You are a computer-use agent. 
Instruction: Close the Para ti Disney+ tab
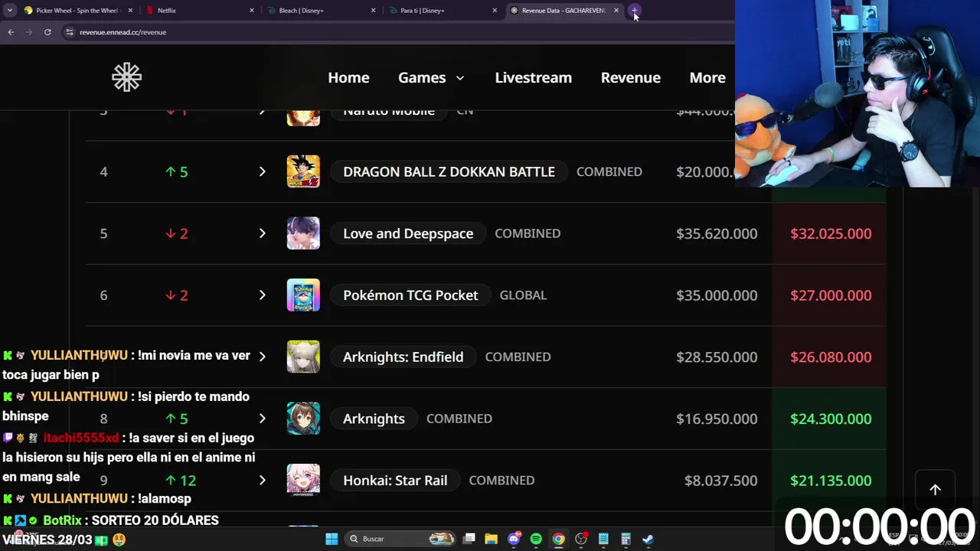(495, 11)
